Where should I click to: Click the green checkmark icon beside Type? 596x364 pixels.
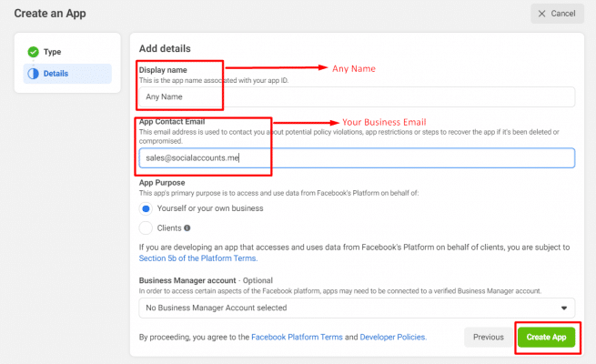34,52
